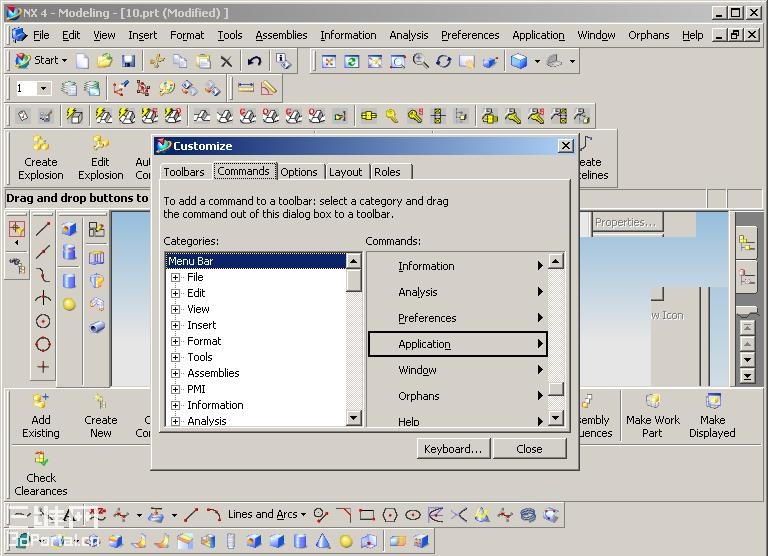Expand the Tools category tree node
768x556 pixels.
click(175, 357)
